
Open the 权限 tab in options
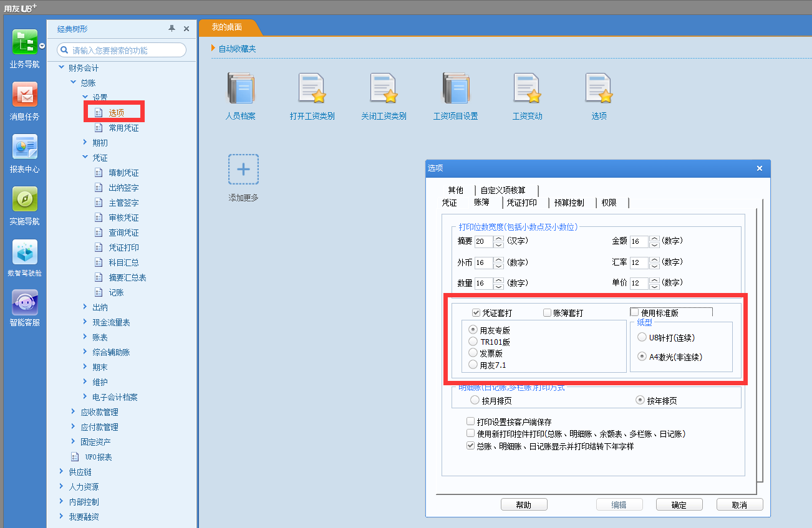609,203
